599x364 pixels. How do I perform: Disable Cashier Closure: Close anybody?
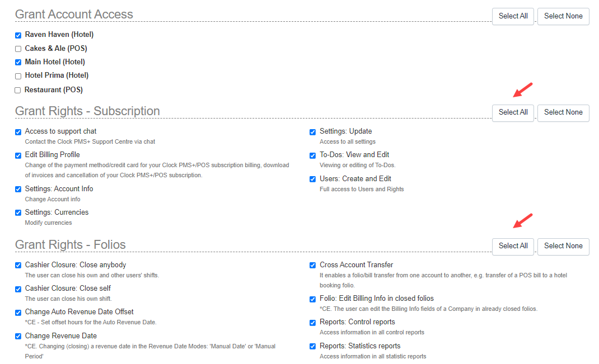pos(17,266)
